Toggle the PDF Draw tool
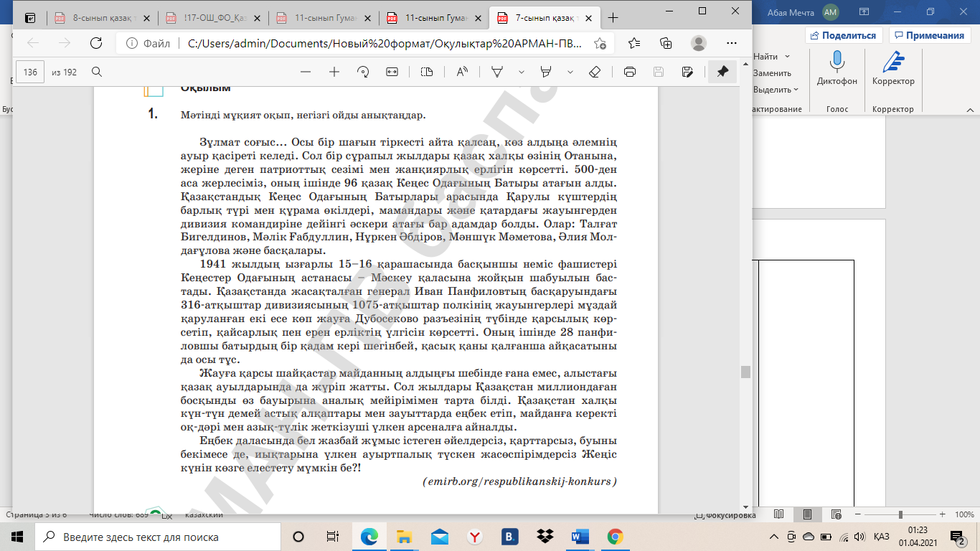The height and width of the screenshot is (551, 980). 496,72
